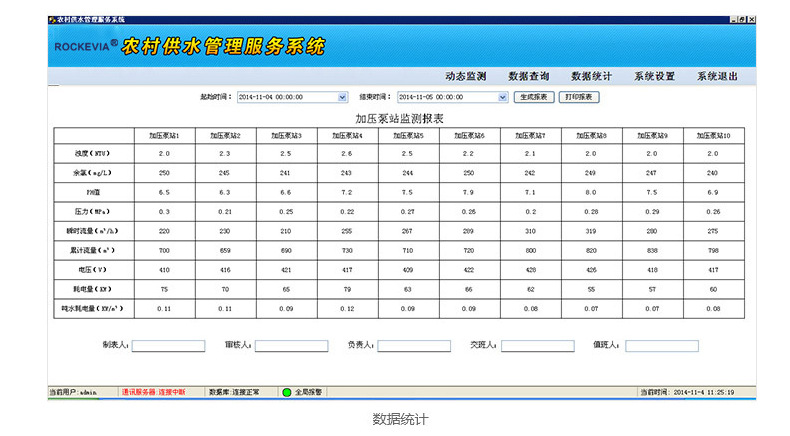
Task: Select 余氯 value 245 under 加压泵站2
Action: [x=225, y=173]
